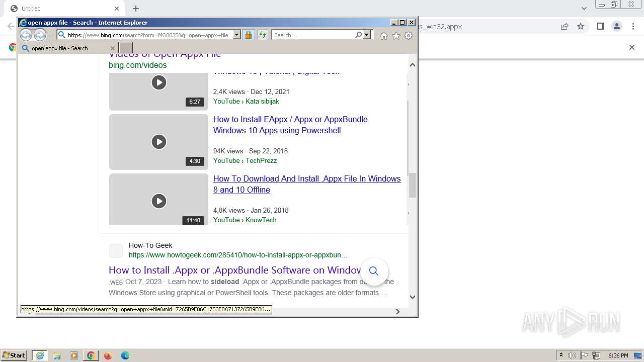The image size is (644, 362).
Task: Go back in Internet Explorer
Action: click(26, 35)
